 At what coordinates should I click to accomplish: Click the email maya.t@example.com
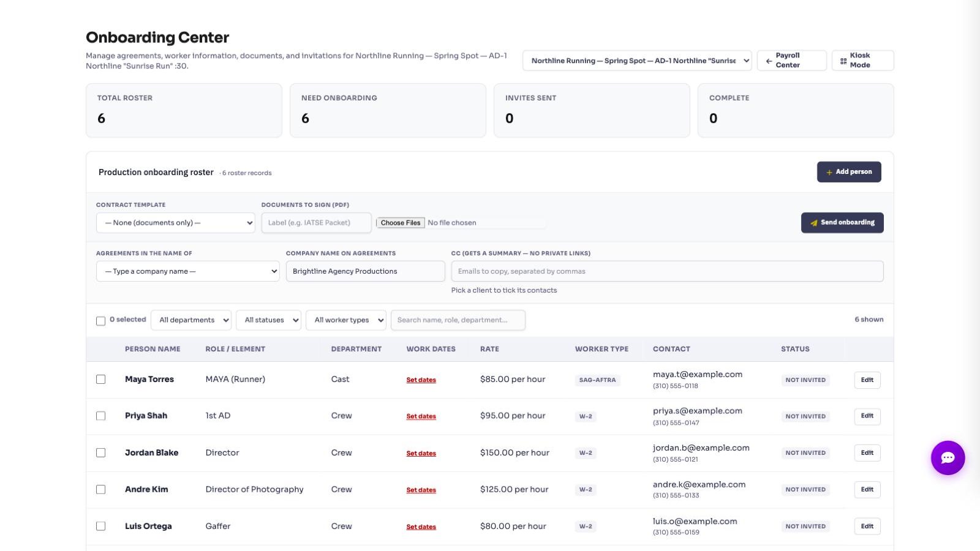(698, 374)
